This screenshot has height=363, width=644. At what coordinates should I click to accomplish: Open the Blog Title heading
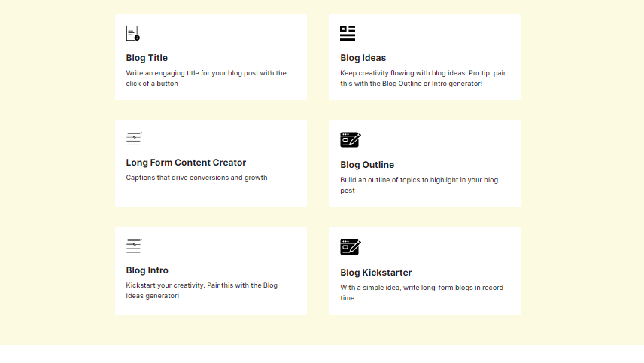point(147,58)
